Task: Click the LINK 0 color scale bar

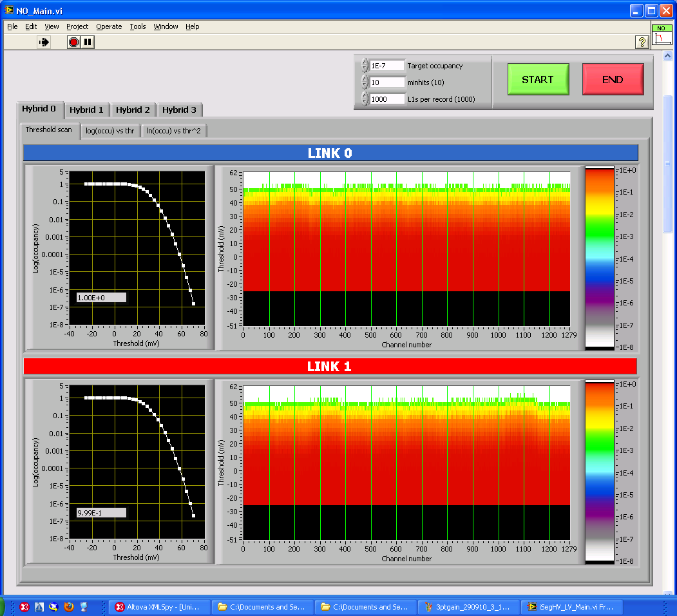Action: (600, 258)
